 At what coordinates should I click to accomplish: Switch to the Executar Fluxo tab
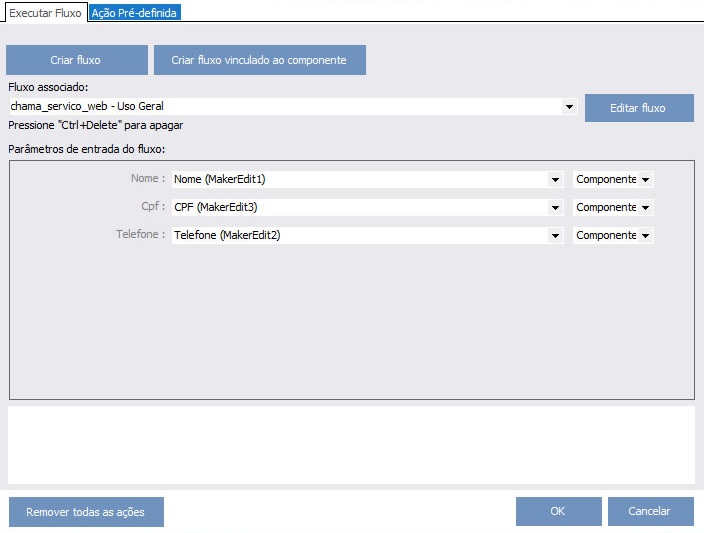click(x=45, y=13)
